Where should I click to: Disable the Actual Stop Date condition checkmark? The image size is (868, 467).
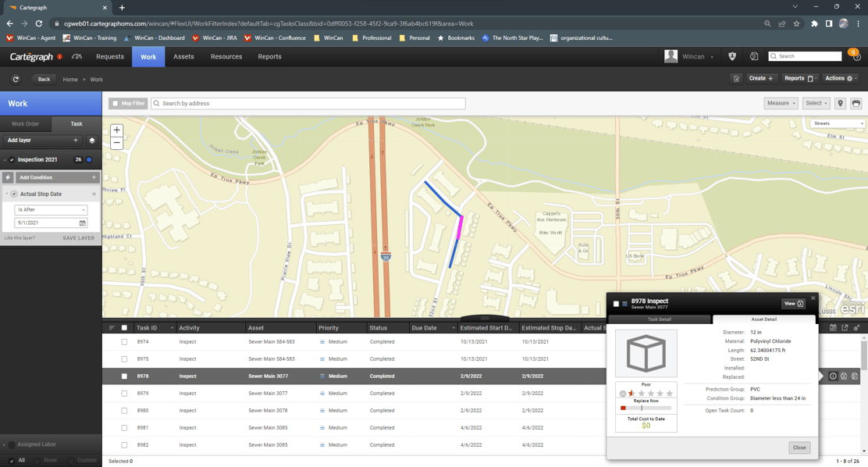(x=13, y=194)
